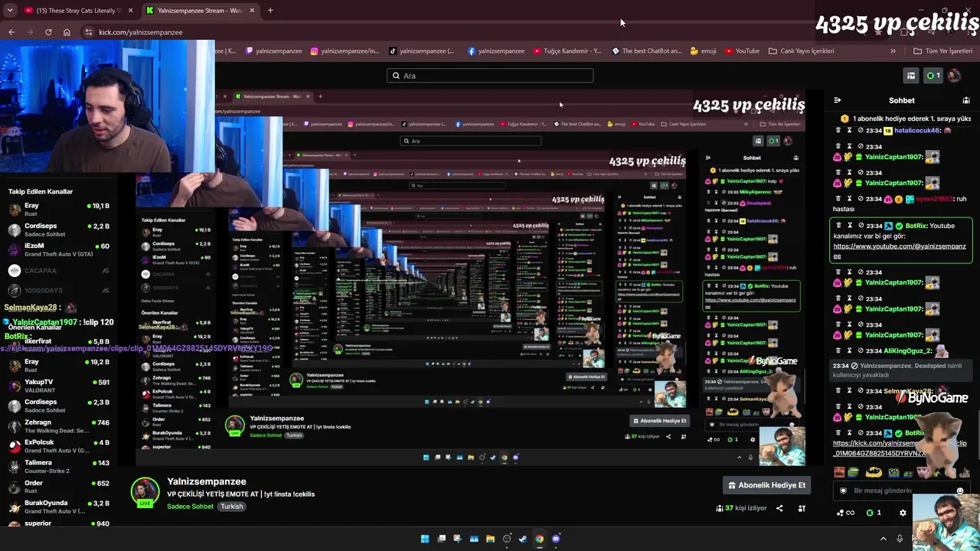Open the profile avatar menu in Kick header
The image size is (980, 551).
[x=954, y=76]
